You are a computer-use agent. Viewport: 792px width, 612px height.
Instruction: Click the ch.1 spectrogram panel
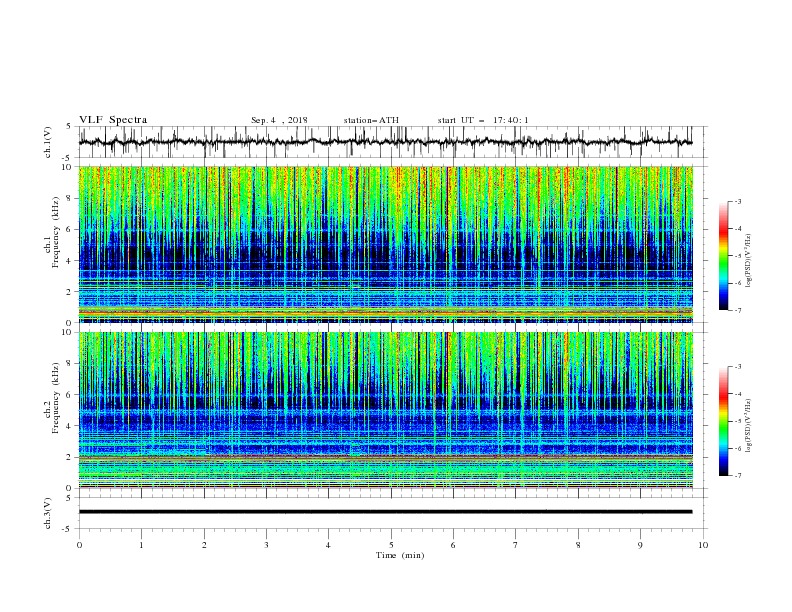386,244
